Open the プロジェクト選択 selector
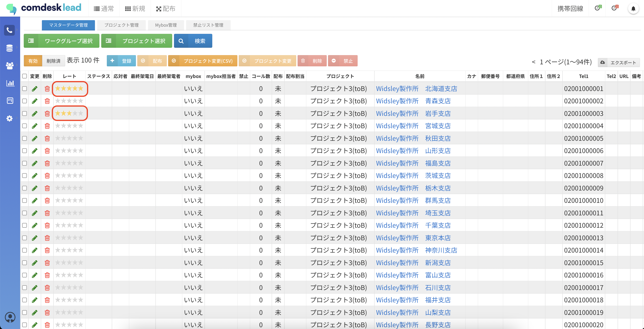The height and width of the screenshot is (329, 644). (x=137, y=41)
